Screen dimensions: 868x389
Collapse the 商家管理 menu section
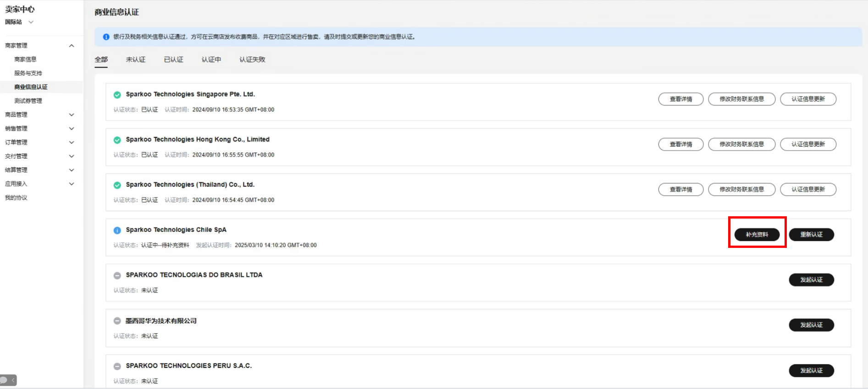pos(72,45)
